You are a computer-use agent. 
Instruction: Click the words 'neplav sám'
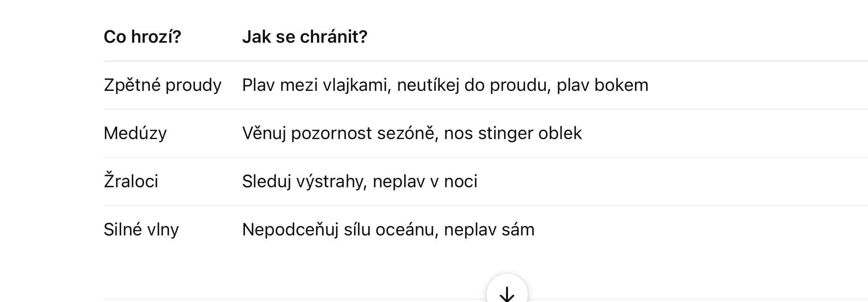point(489,230)
